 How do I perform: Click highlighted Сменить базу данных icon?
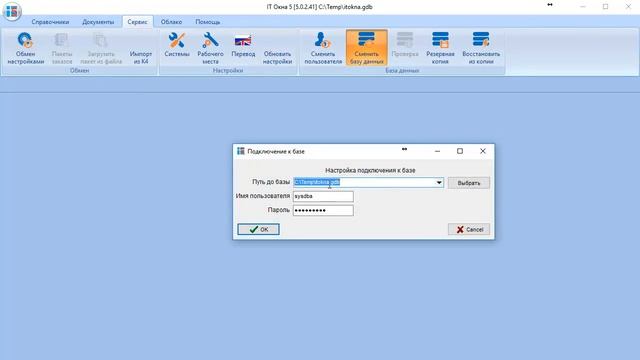[367, 48]
